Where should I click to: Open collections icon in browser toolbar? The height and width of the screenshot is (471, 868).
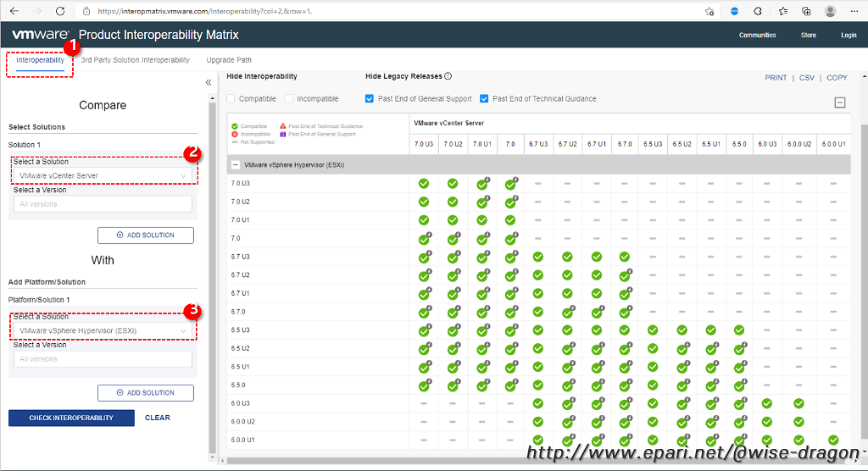click(x=807, y=11)
